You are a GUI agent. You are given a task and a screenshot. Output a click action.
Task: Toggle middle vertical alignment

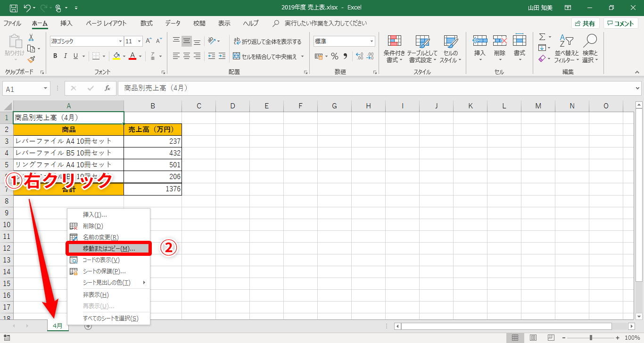tap(187, 41)
